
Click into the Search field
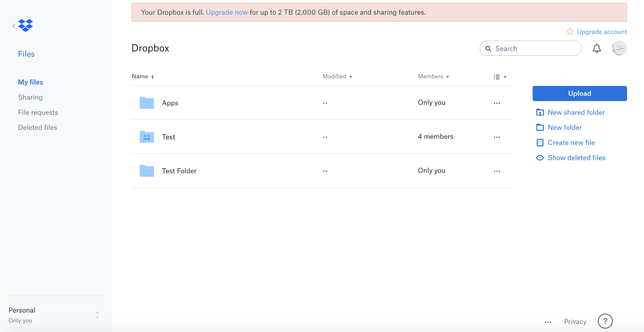pos(535,48)
